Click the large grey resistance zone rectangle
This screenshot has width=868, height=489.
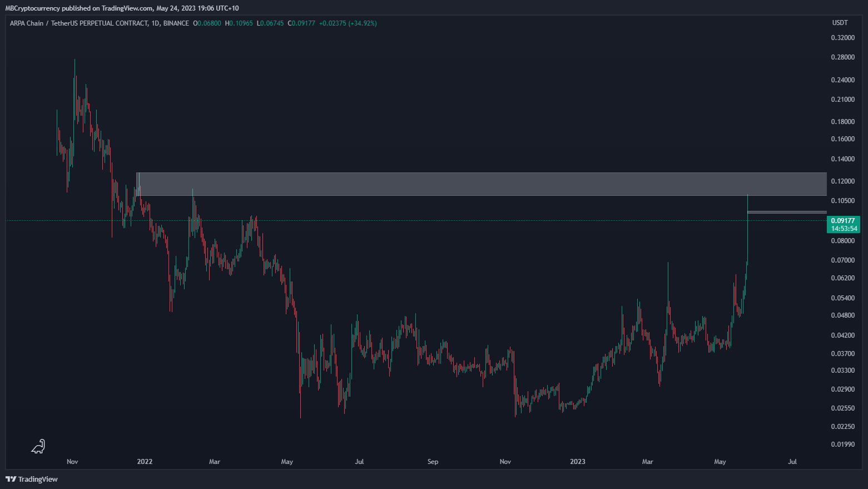(482, 184)
